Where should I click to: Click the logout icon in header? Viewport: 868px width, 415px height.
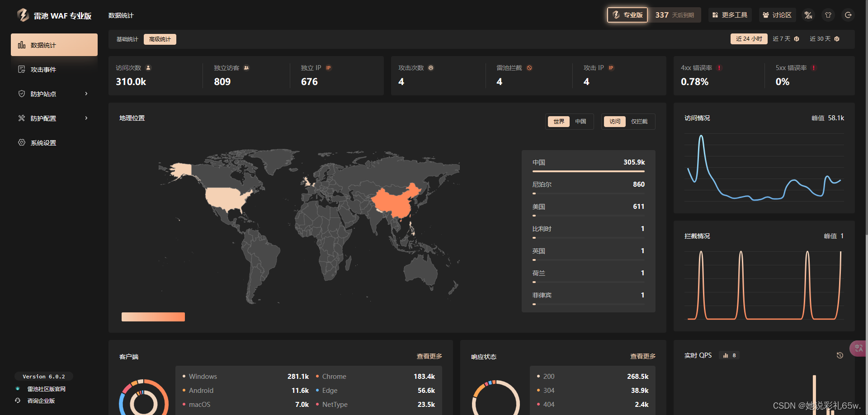(x=848, y=15)
